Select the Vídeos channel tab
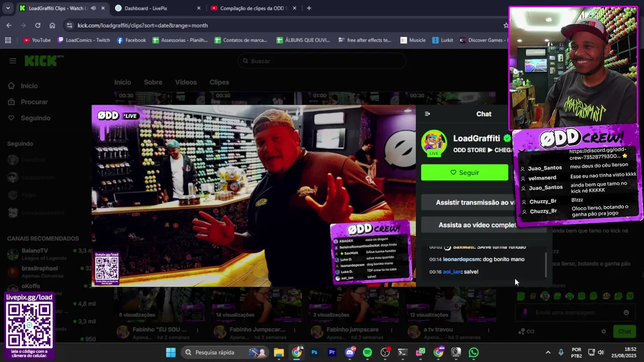 point(186,82)
